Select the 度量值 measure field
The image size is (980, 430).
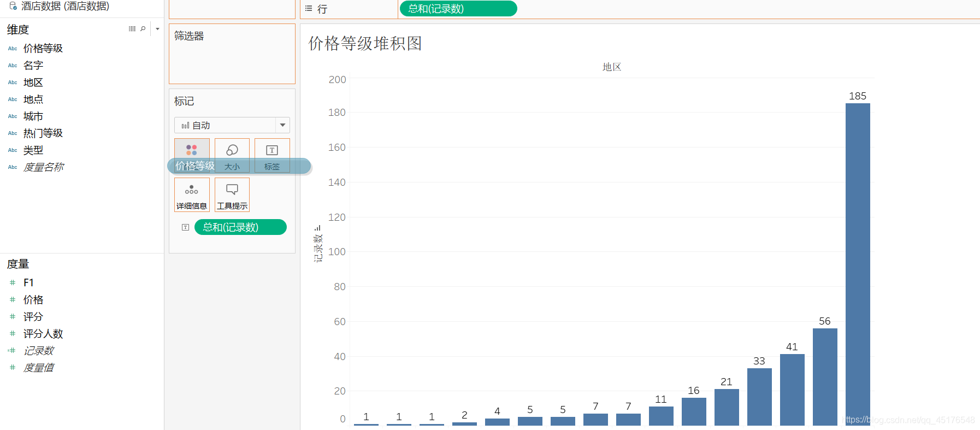coord(39,367)
